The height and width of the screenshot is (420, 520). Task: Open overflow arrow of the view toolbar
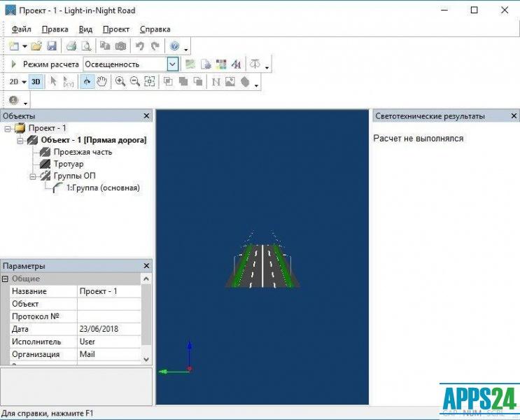click(256, 85)
